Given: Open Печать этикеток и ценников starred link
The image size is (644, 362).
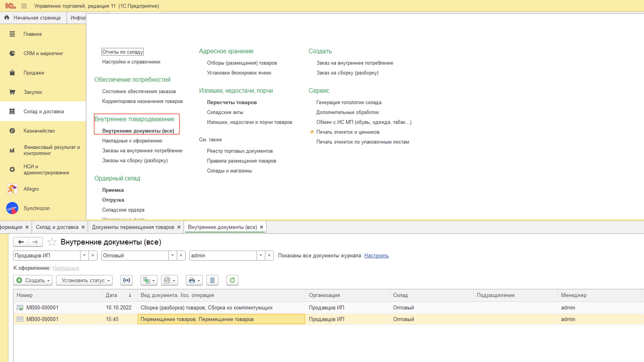Looking at the screenshot, I should pos(348,132).
